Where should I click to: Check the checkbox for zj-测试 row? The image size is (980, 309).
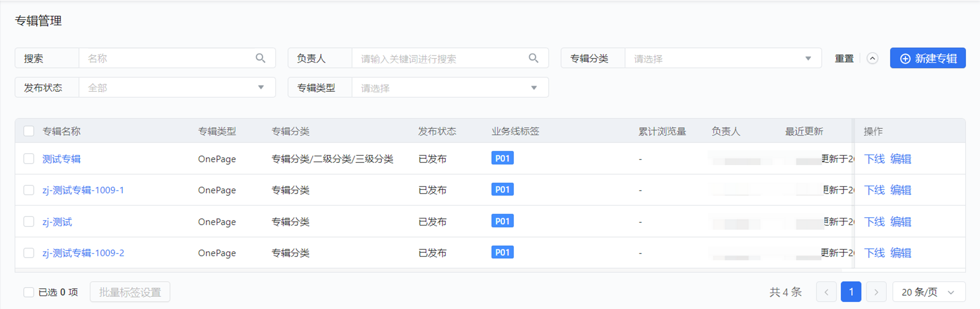[x=29, y=221]
